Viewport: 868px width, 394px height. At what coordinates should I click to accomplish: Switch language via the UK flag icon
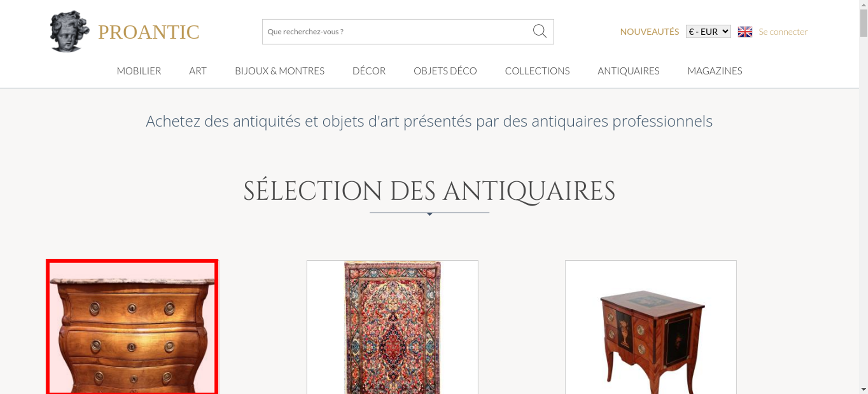point(745,32)
